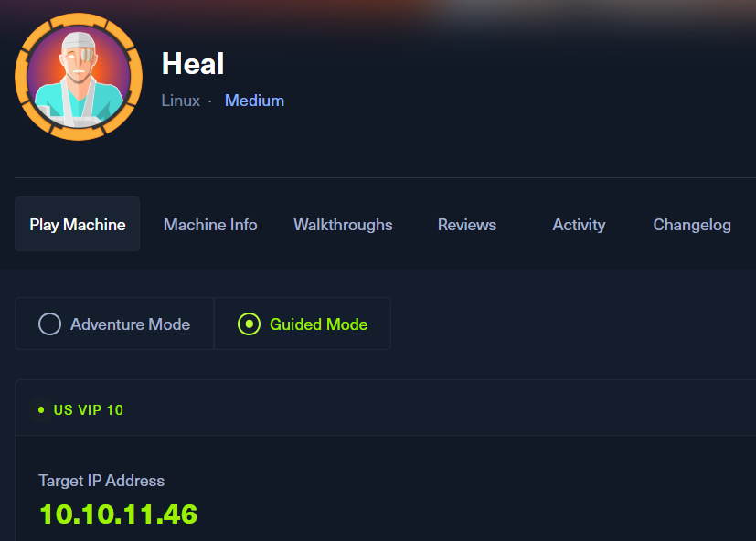Click the Target IP Address caption
Screen dimensions: 756x541
(x=101, y=481)
